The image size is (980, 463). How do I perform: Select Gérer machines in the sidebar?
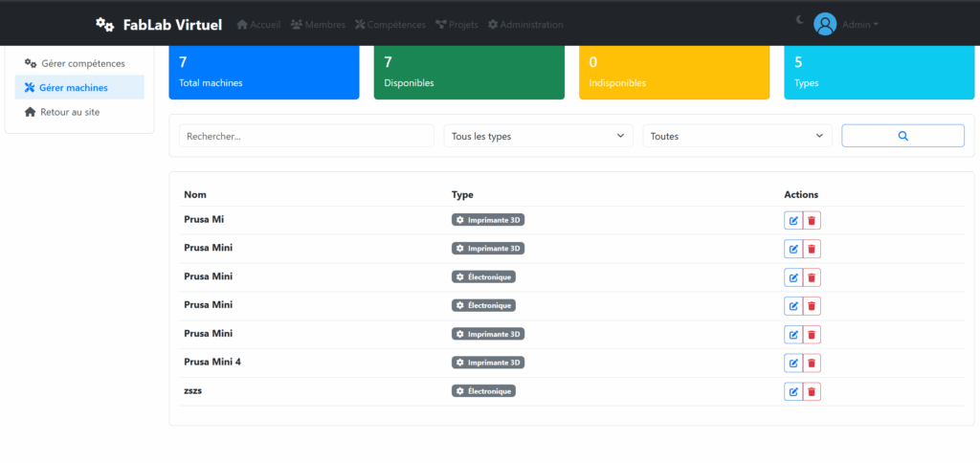(79, 87)
